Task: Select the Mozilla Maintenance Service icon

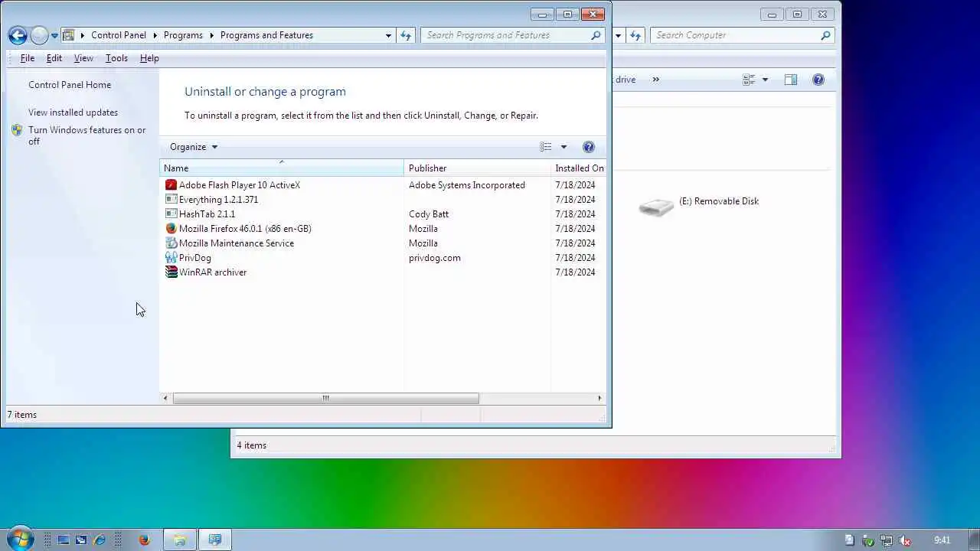Action: click(171, 243)
